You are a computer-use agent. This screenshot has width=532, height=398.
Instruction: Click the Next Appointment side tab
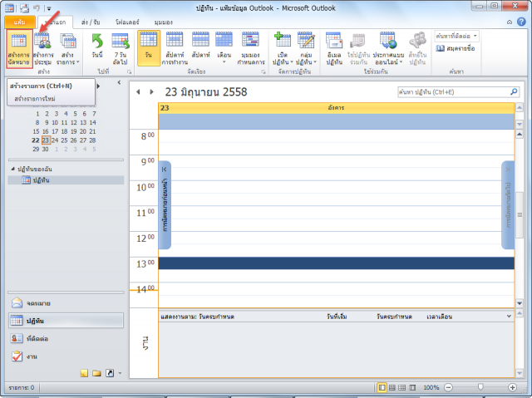(x=508, y=204)
